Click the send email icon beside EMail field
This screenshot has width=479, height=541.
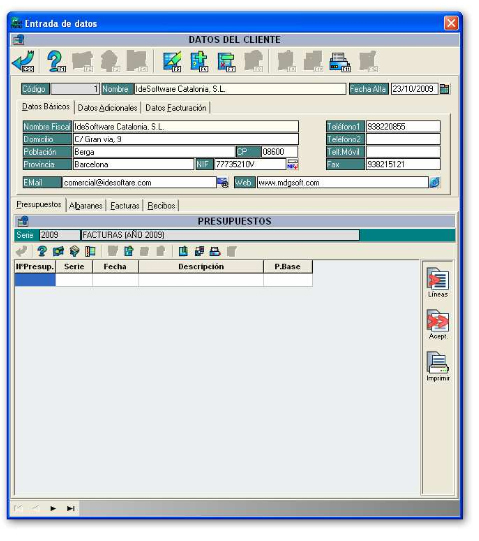[223, 182]
